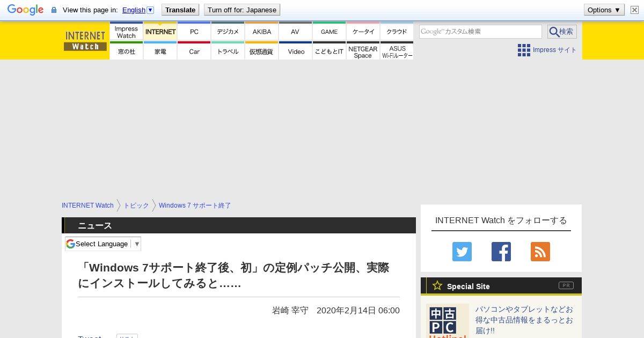
Task: Open the ASUS Wi-Fiルーター tab
Action: (x=397, y=51)
